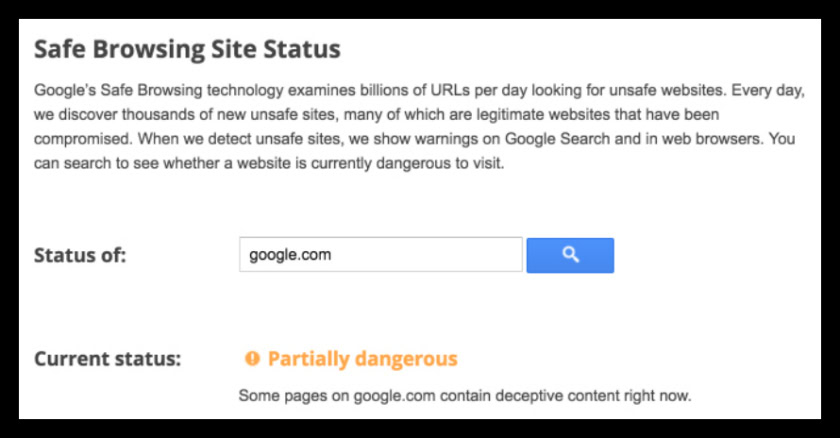Click the "Safe Browsing Site Status" heading

(x=187, y=49)
